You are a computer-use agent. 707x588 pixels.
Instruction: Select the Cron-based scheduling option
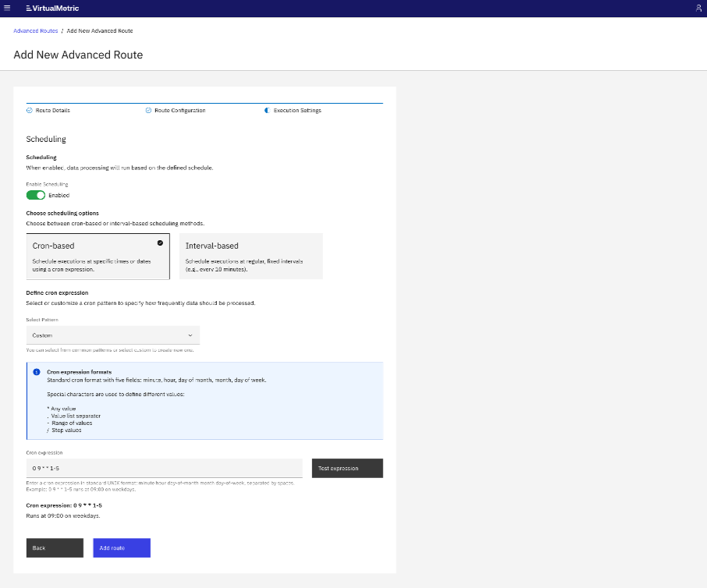click(x=98, y=256)
